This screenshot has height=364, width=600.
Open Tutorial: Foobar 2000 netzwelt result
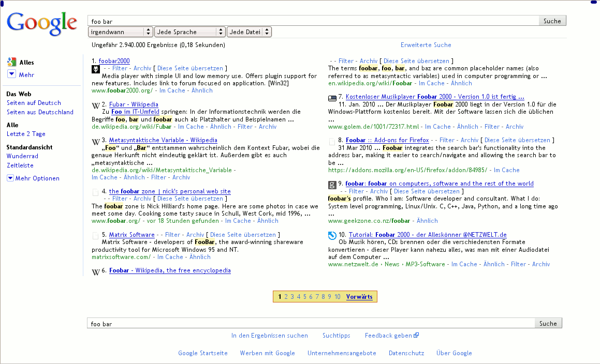point(428,235)
